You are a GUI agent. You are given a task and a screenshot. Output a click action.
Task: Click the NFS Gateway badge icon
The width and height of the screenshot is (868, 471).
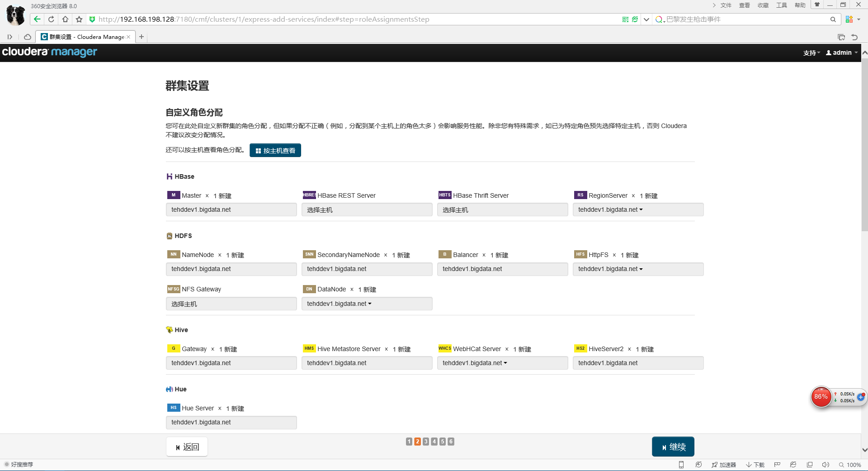174,289
